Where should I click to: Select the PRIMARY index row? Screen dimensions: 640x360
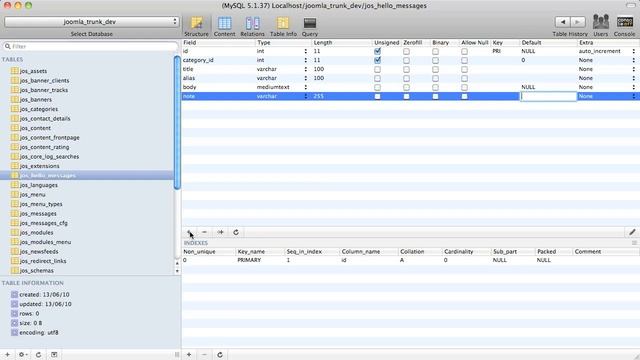(x=410, y=260)
